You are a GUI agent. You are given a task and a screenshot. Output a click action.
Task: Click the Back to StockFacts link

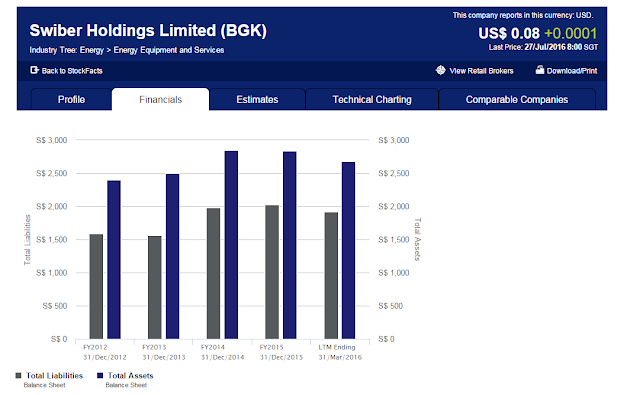click(72, 71)
